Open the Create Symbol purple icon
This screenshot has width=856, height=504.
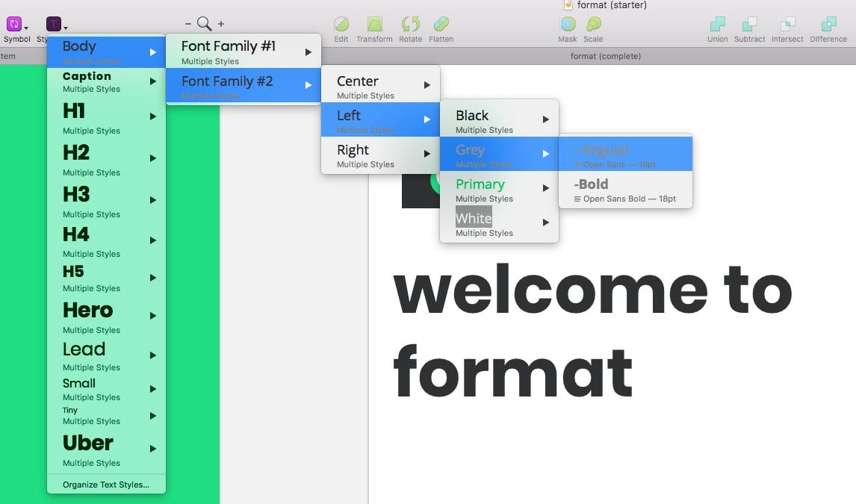tap(14, 24)
